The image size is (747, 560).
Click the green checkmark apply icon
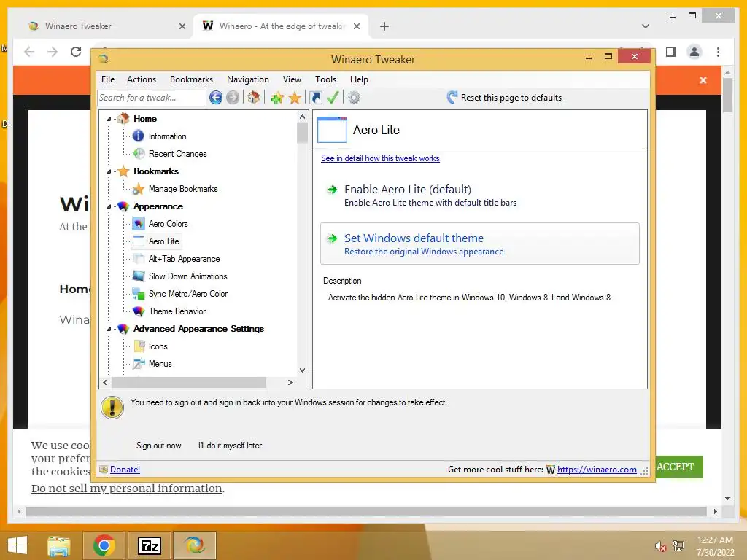(333, 98)
